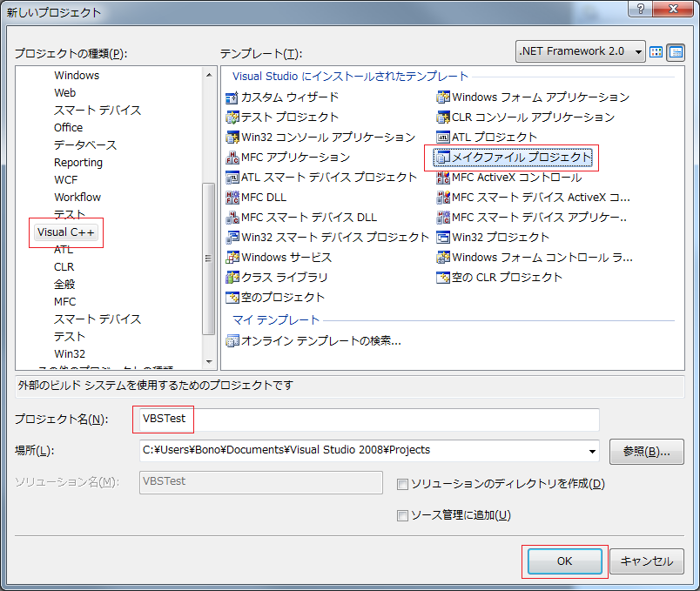Pick Win32 スマート デバイス プロジェクト icon

click(232, 238)
